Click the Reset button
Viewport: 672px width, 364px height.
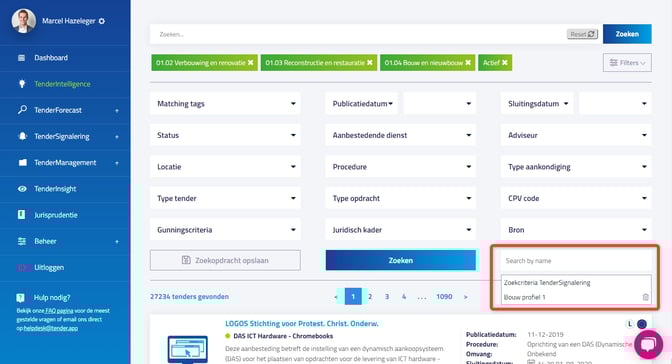pyautogui.click(x=582, y=34)
